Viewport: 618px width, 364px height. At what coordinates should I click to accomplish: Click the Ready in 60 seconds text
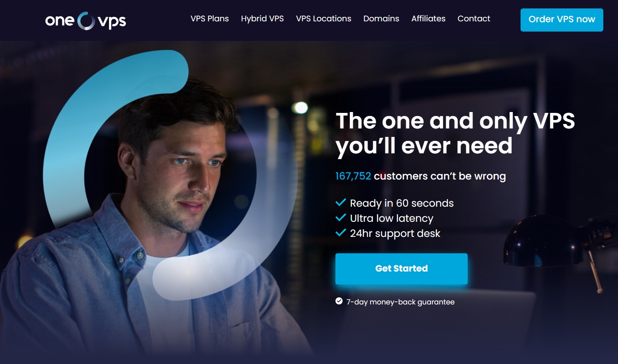[x=402, y=203]
